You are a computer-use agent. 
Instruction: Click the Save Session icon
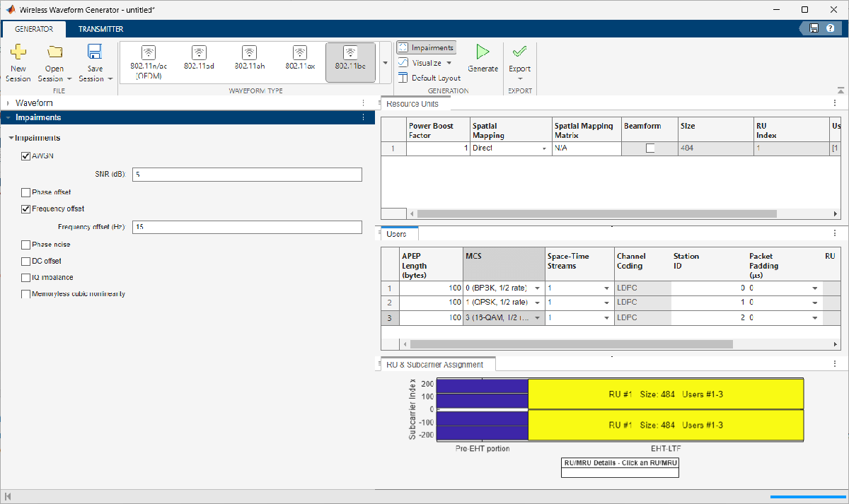coord(94,52)
